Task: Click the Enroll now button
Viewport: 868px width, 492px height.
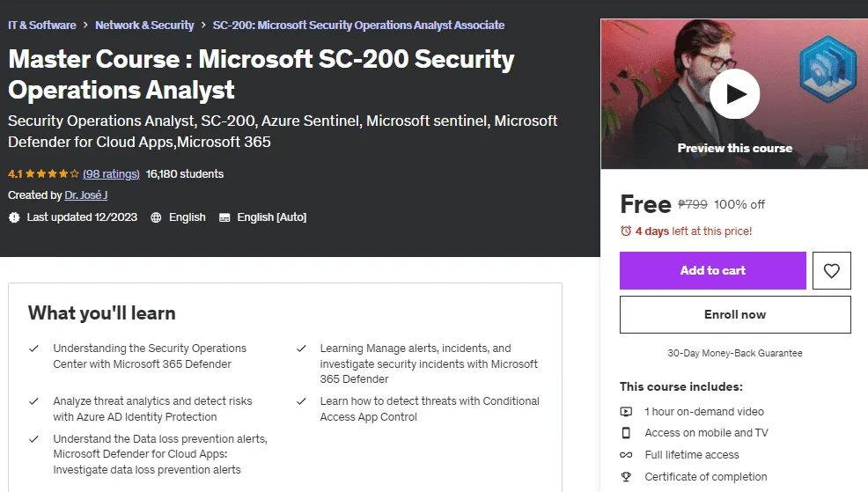Action: (x=735, y=314)
